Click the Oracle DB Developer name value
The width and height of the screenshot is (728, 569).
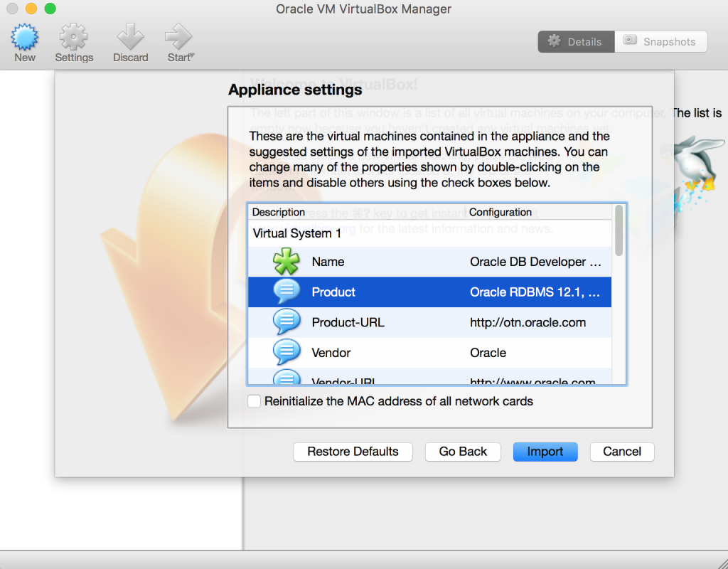click(535, 262)
